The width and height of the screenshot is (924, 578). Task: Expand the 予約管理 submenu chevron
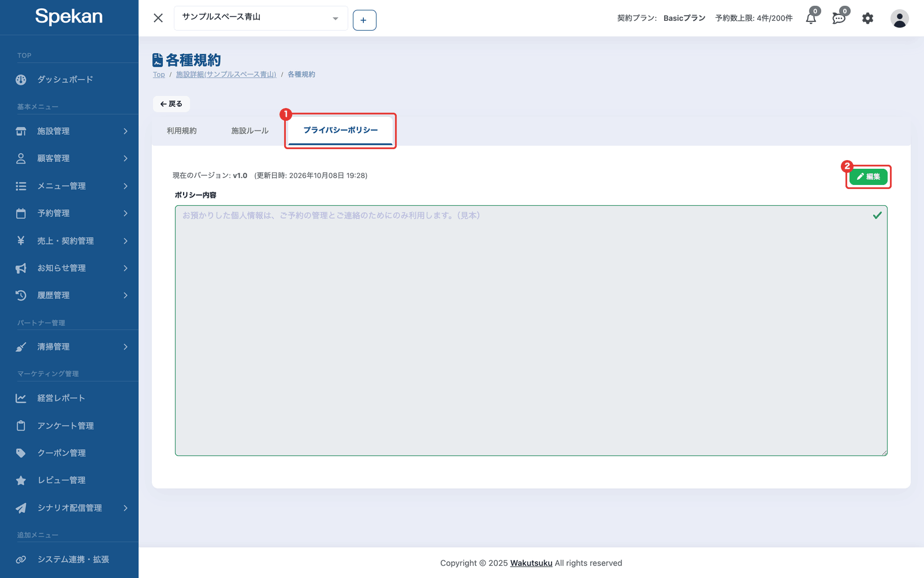tap(125, 213)
